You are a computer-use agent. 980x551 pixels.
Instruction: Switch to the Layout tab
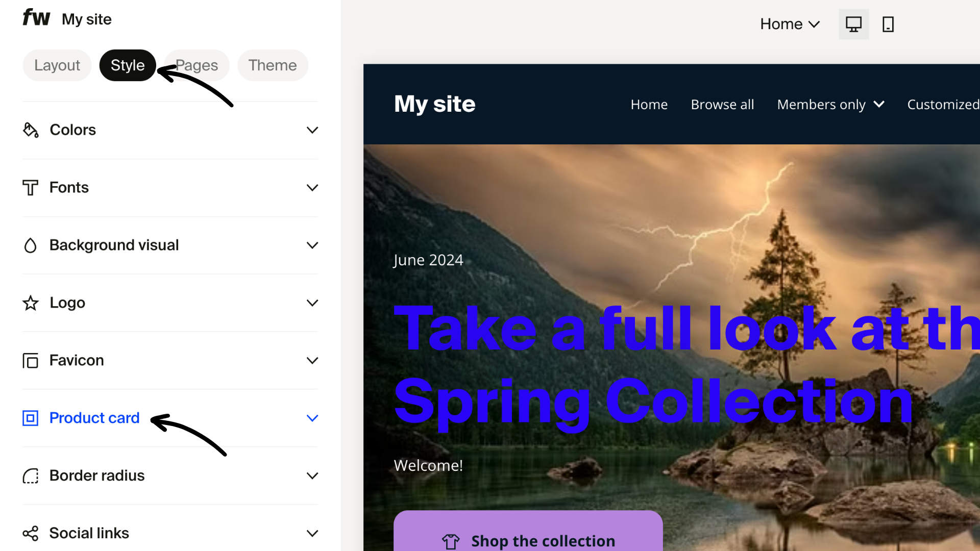pos(57,65)
